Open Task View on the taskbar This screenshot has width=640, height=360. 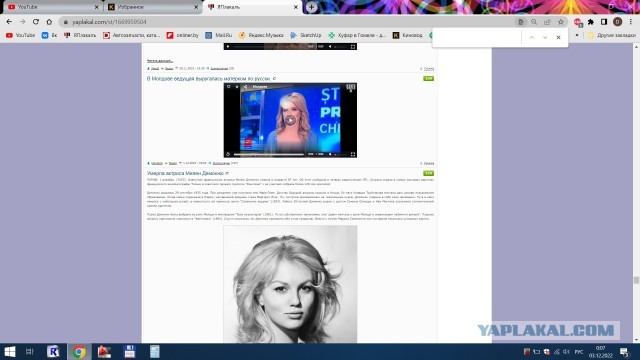[x=29, y=352]
